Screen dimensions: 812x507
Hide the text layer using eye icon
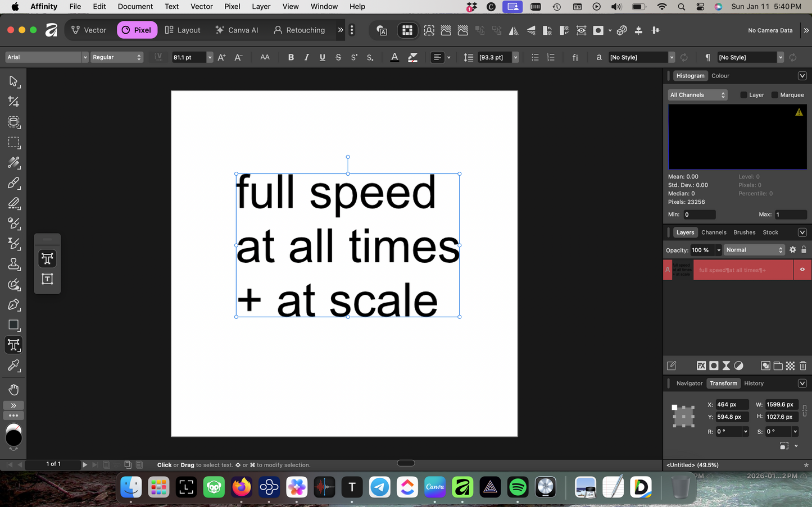click(802, 270)
